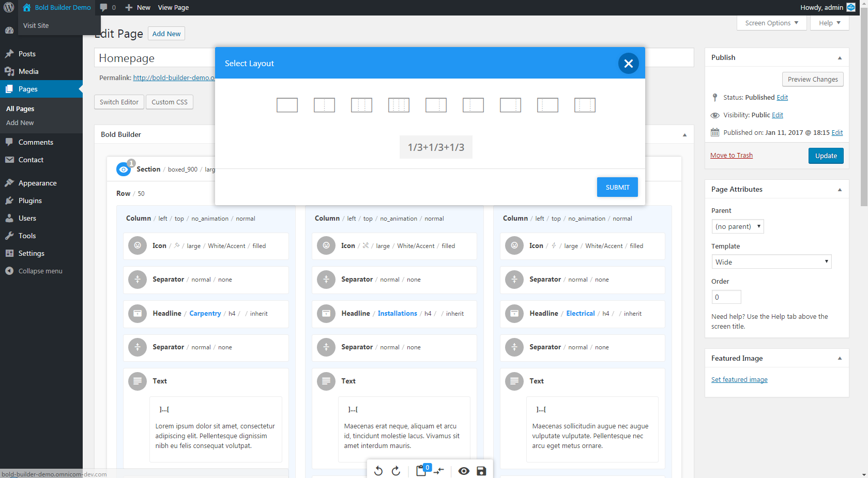Open the builder clipboard paste icon
Screen dimensions: 868x478
(421, 470)
